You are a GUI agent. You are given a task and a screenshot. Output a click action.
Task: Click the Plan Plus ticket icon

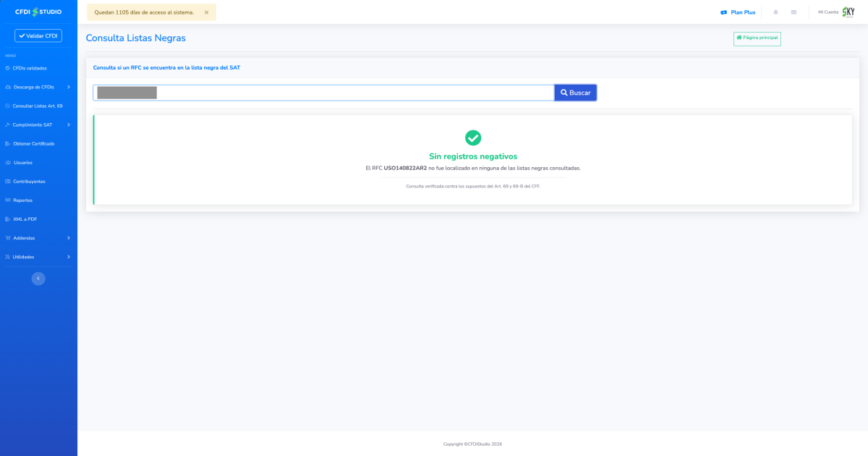tap(723, 12)
